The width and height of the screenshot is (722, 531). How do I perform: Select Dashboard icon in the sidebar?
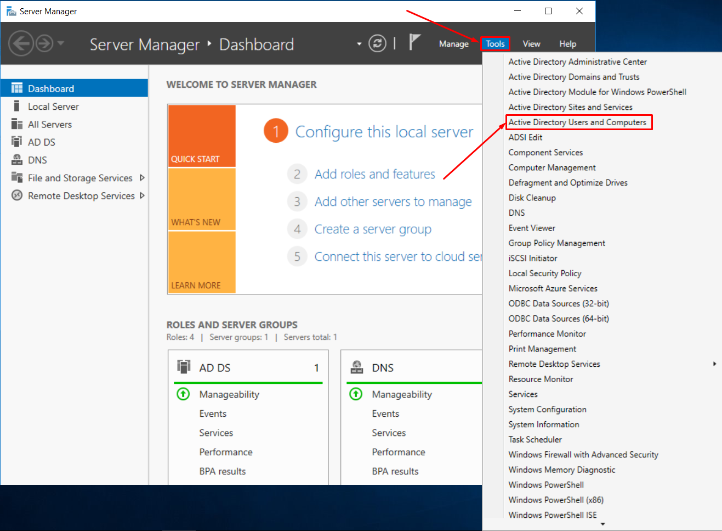[17, 88]
